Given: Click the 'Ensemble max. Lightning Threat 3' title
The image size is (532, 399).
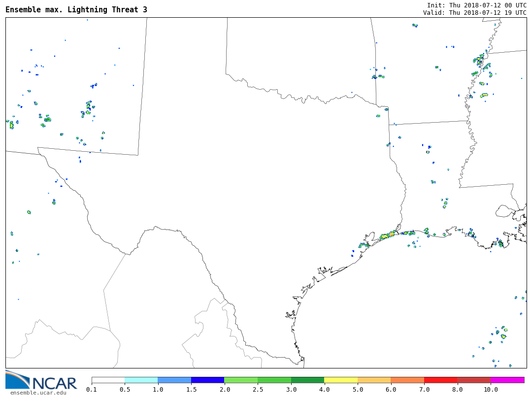Looking at the screenshot, I should click(76, 10).
